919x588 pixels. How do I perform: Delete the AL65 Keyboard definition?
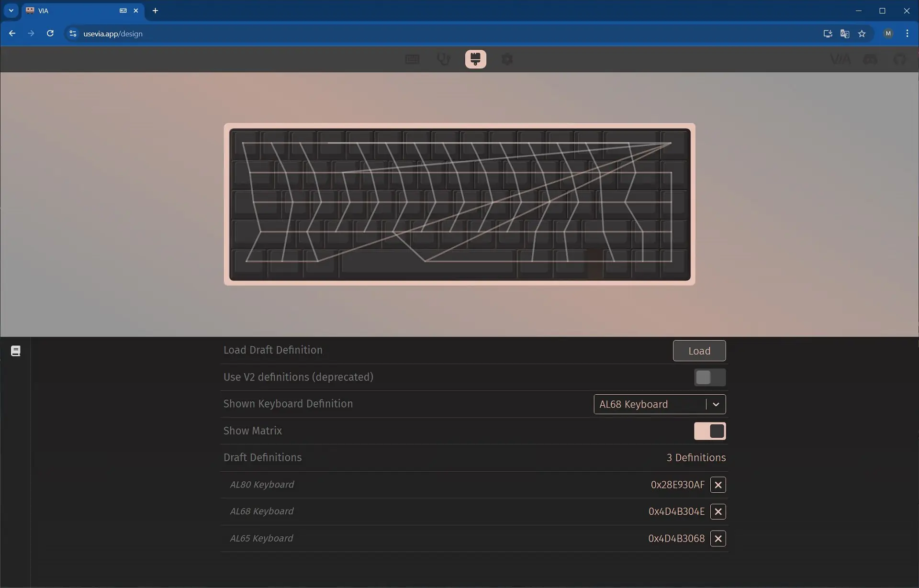click(717, 538)
